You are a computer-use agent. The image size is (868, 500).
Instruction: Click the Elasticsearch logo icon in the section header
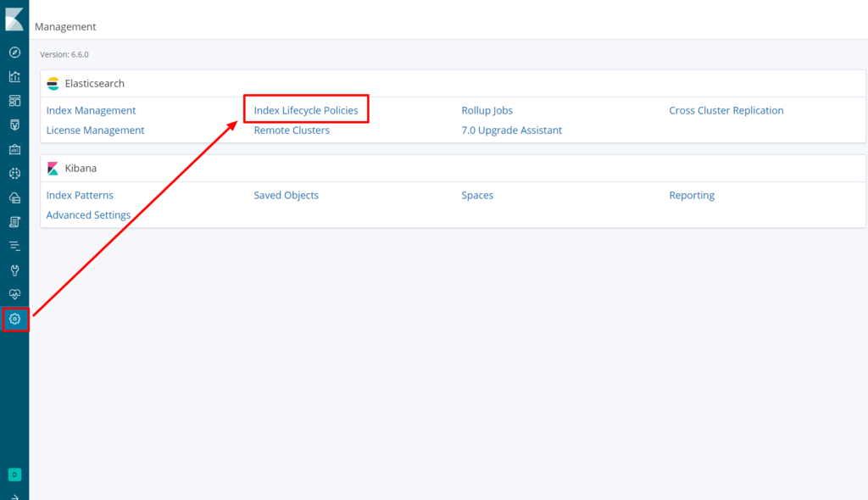point(53,84)
